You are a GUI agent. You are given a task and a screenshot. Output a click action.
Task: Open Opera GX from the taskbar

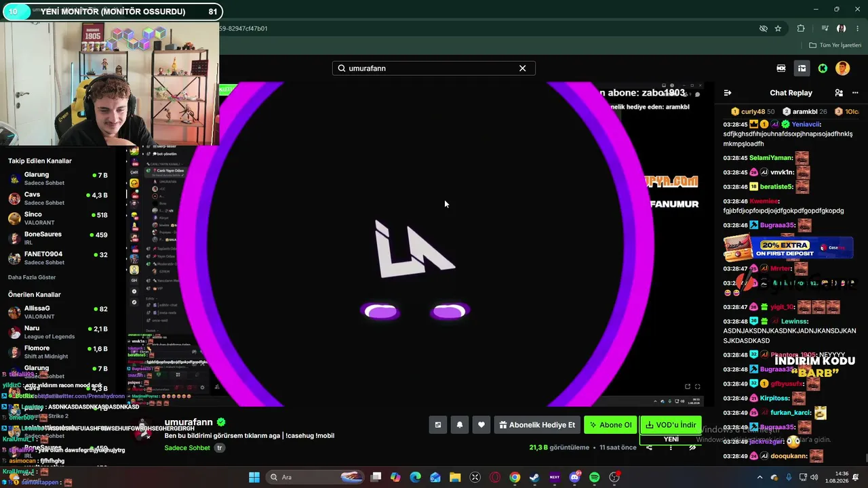[495, 477]
